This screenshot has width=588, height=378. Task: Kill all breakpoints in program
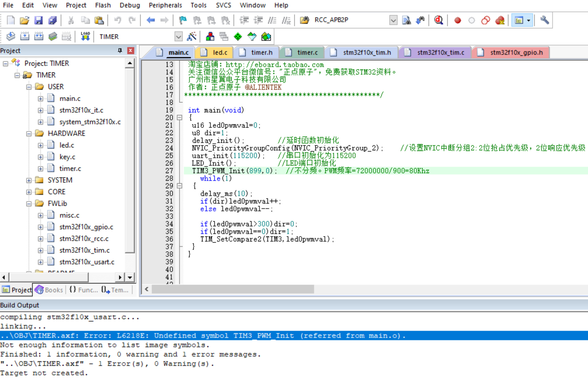pyautogui.click(x=501, y=20)
